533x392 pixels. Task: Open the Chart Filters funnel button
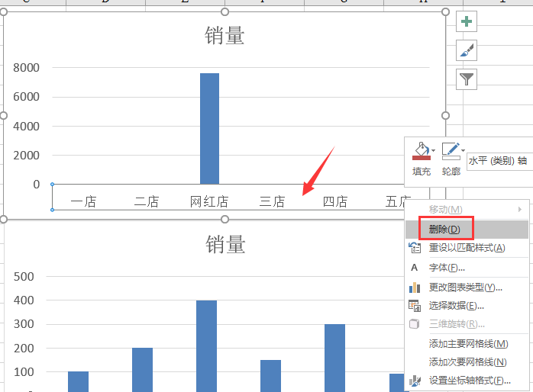pyautogui.click(x=467, y=79)
